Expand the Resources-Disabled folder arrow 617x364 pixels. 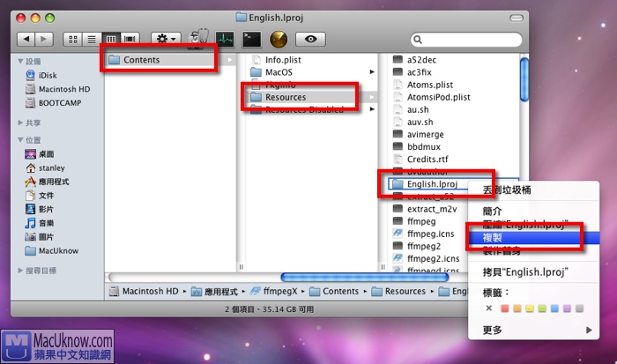click(x=372, y=109)
